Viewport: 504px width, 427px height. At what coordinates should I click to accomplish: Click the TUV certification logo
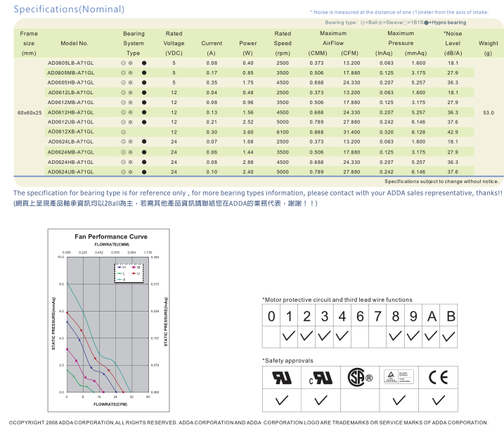pyautogui.click(x=399, y=377)
